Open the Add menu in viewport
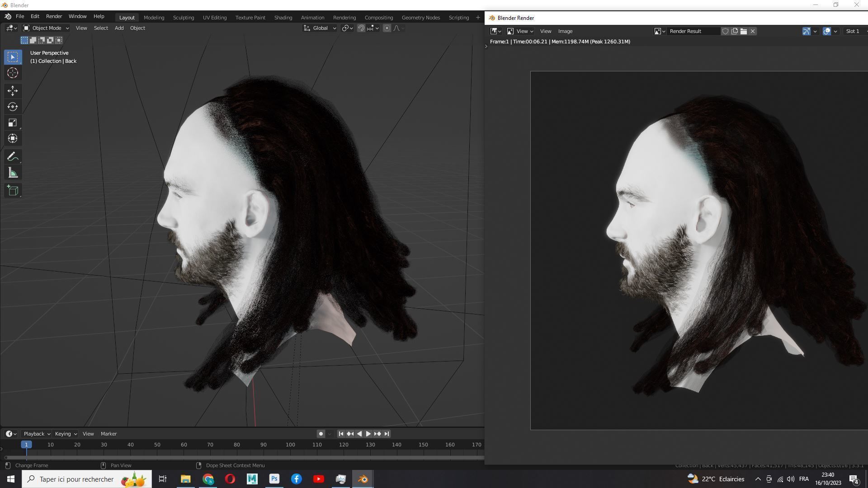Screen dimensions: 868x488 coord(119,28)
